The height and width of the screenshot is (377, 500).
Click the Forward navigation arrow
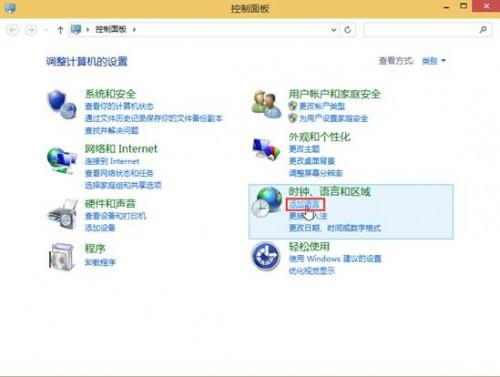[x=31, y=30]
